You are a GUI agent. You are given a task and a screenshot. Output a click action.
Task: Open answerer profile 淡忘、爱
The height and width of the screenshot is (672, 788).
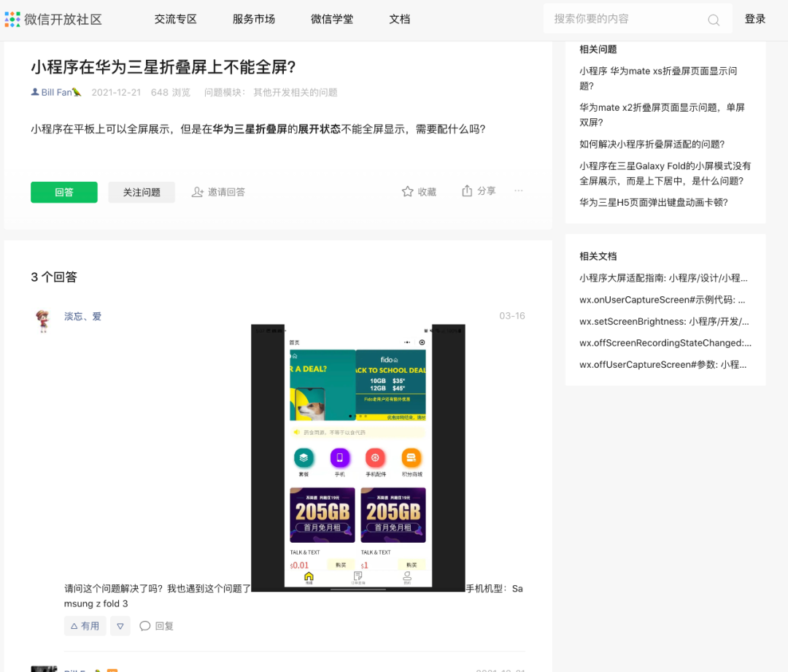point(83,316)
